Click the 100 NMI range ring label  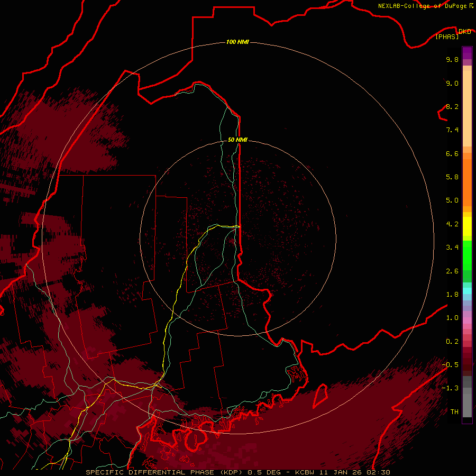237,42
